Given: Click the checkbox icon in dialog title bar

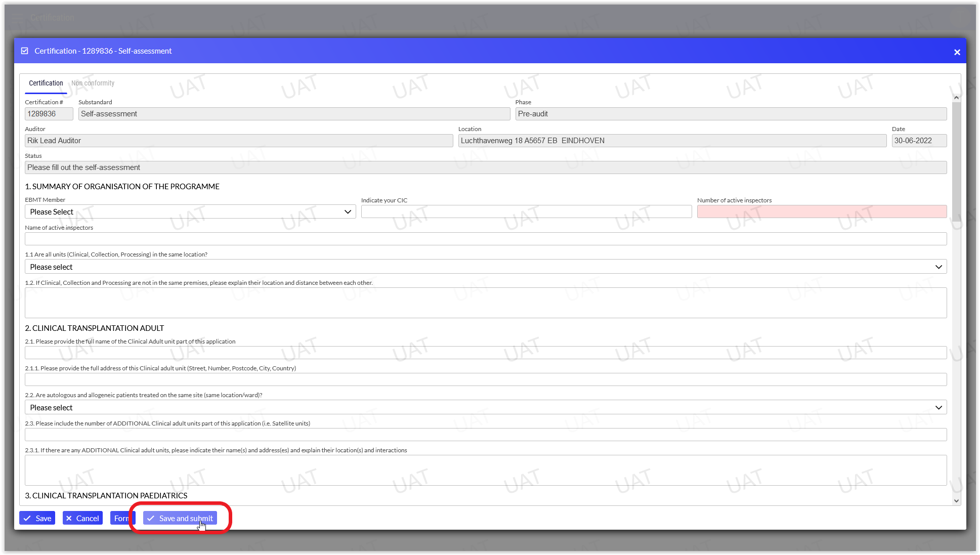Looking at the screenshot, I should (x=24, y=51).
